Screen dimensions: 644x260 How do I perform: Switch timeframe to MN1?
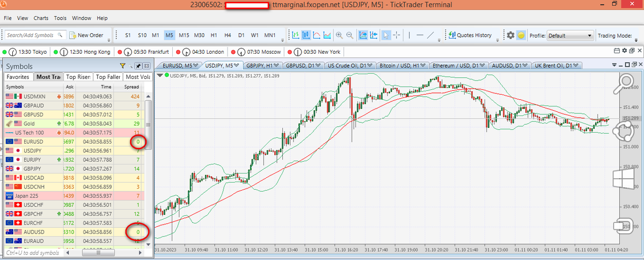270,35
